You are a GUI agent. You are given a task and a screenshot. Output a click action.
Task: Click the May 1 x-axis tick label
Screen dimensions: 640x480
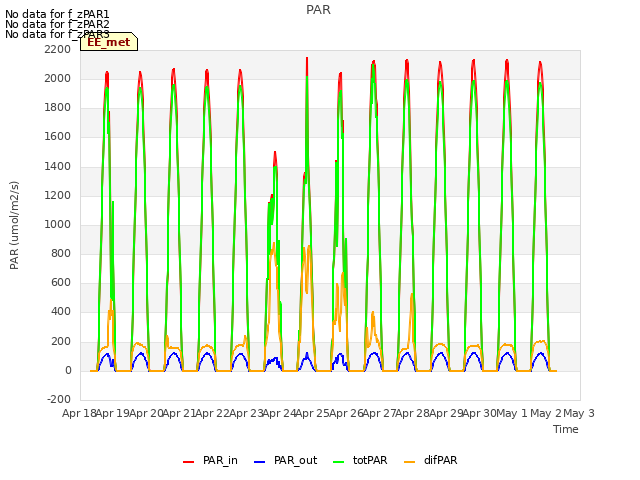pyautogui.click(x=511, y=413)
